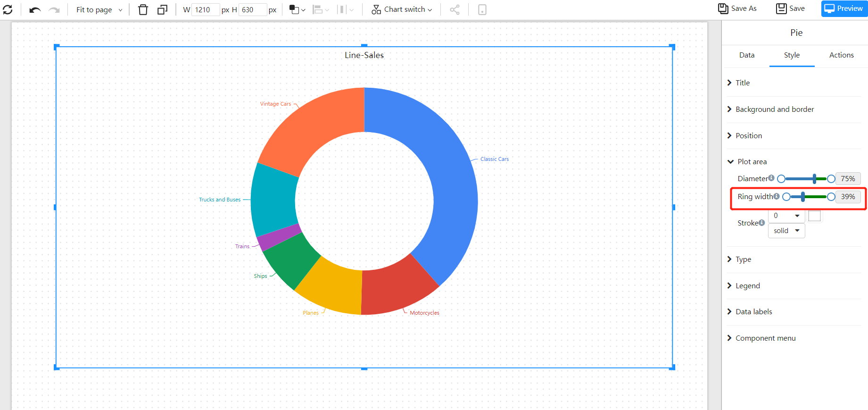Click the width W input field
Screen dimensions: 868x410
pyautogui.click(x=206, y=9)
